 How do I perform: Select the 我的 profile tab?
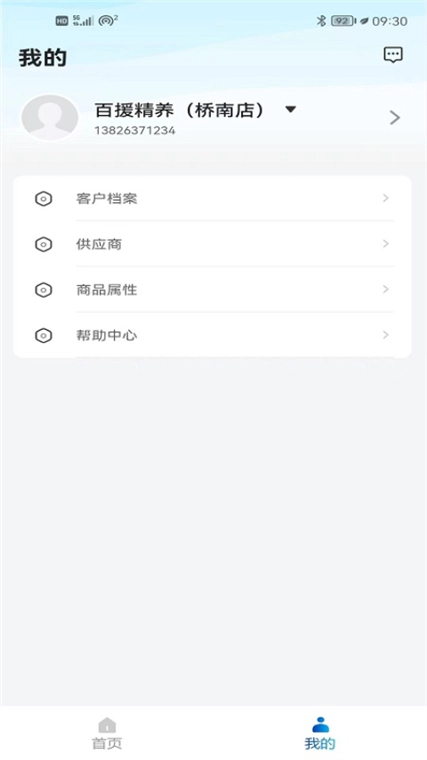pos(320,733)
